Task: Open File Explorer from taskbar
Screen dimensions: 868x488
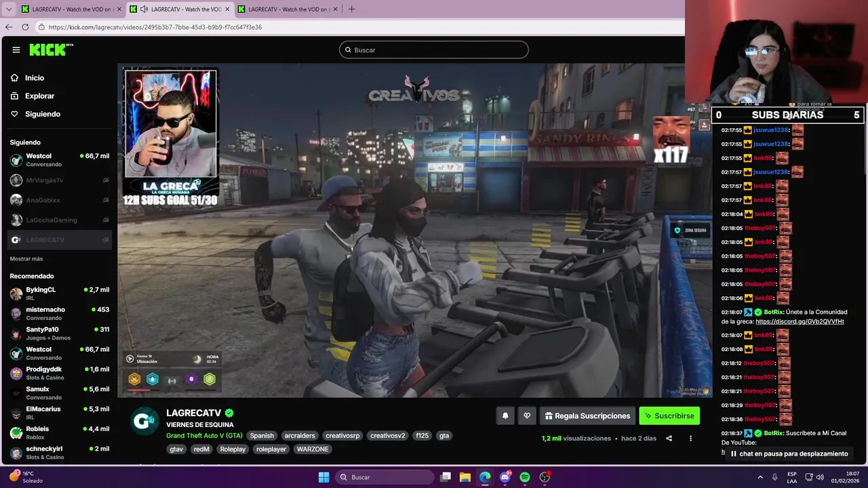Action: (x=465, y=477)
